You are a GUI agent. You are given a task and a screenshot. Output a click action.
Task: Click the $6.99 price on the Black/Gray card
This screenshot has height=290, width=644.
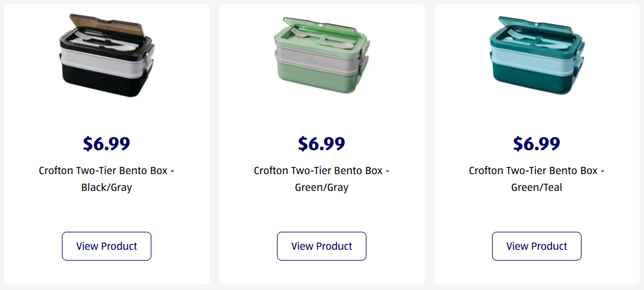(x=107, y=144)
